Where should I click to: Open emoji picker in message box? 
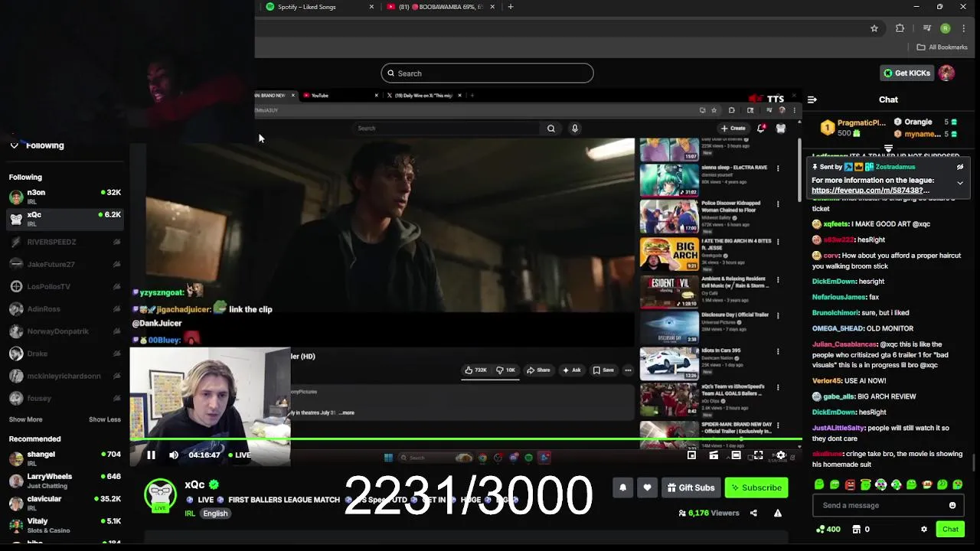[x=952, y=505]
